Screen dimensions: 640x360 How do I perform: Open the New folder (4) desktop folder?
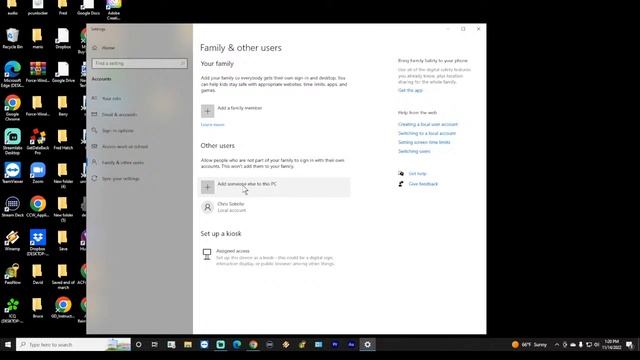(63, 175)
